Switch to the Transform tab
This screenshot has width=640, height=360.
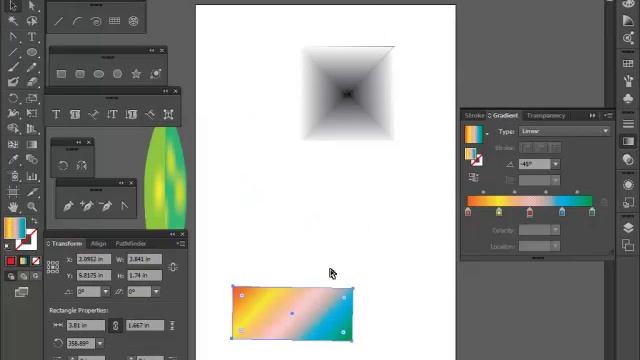(x=67, y=244)
